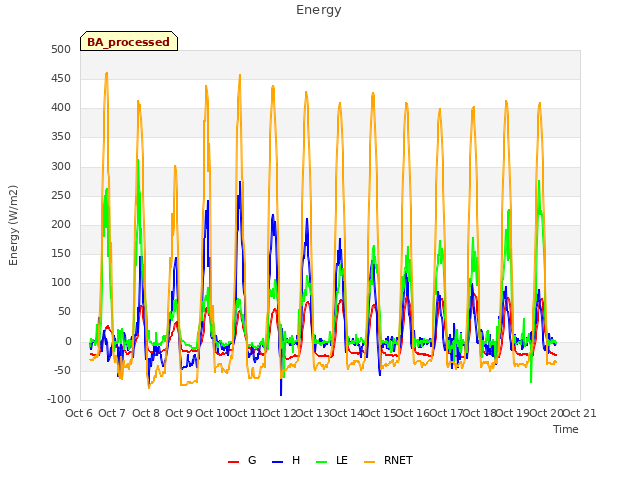Click the 500 y-axis tick label
This screenshot has width=640, height=480.
(x=61, y=49)
